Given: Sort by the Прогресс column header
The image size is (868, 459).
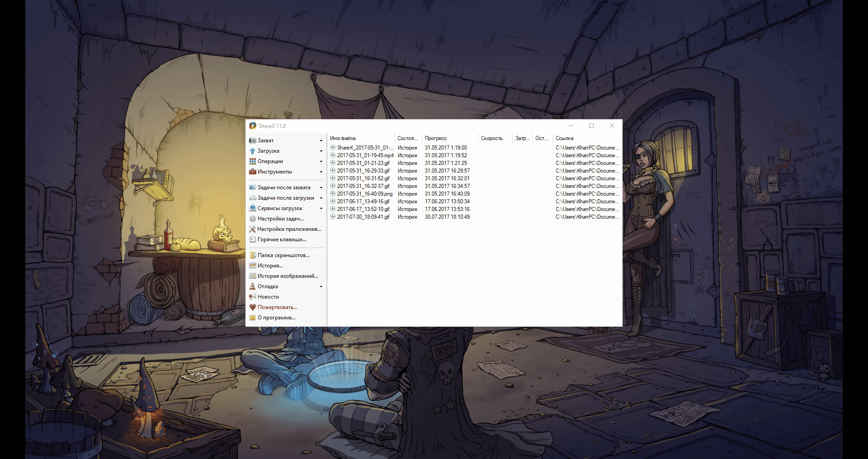Looking at the screenshot, I should click(450, 138).
